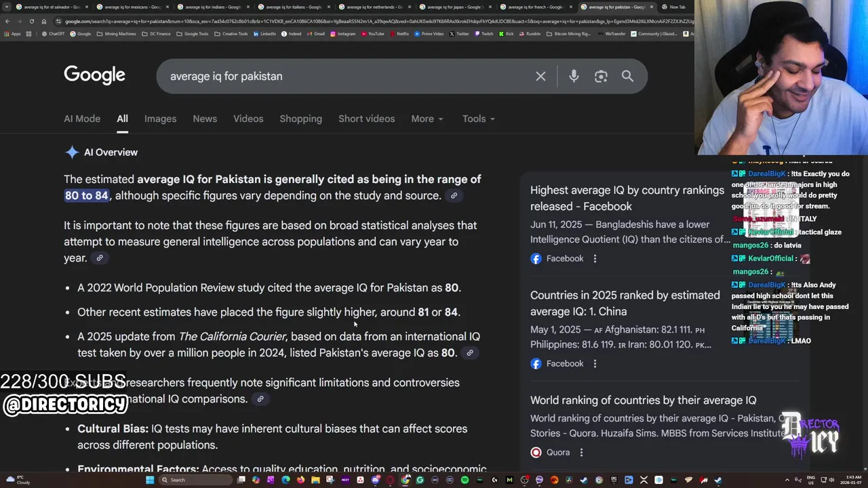Open YouTube bookmark

point(372,34)
